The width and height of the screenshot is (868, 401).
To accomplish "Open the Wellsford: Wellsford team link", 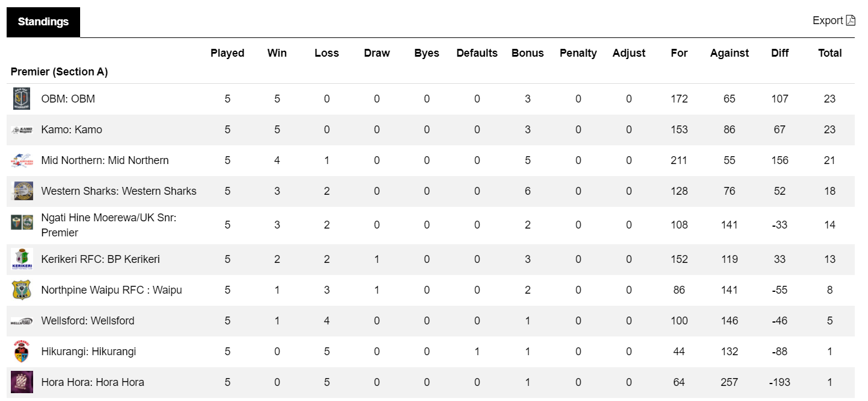I will 88,321.
